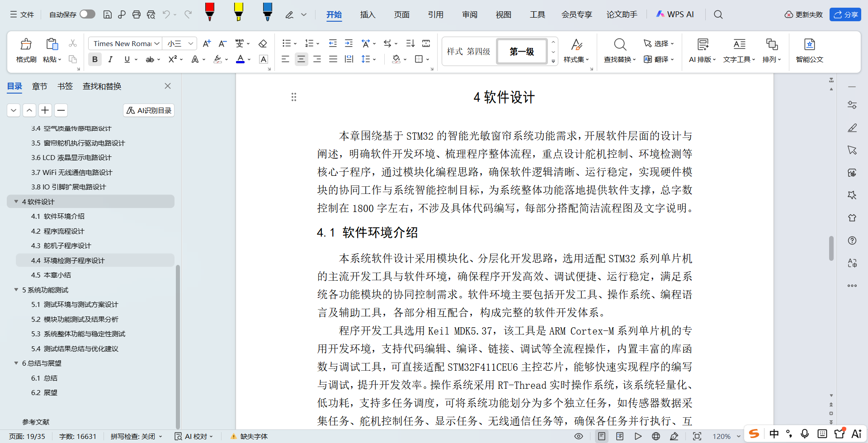Click the reading mode eye icon in status bar
This screenshot has height=443, width=868.
point(578,436)
